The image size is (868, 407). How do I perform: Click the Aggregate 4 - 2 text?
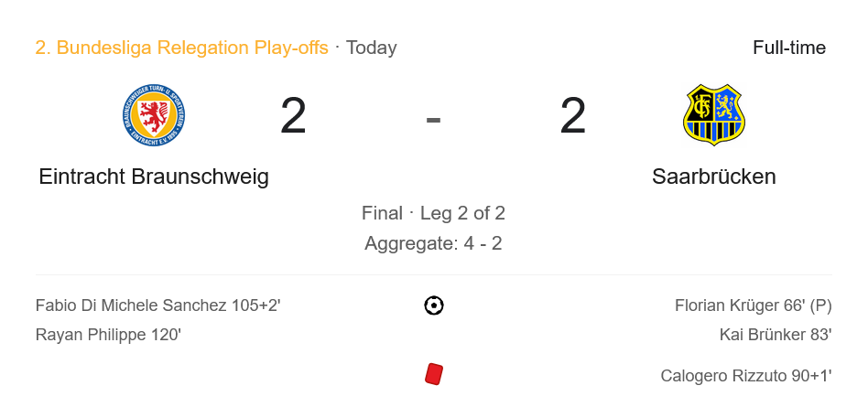[x=434, y=243]
